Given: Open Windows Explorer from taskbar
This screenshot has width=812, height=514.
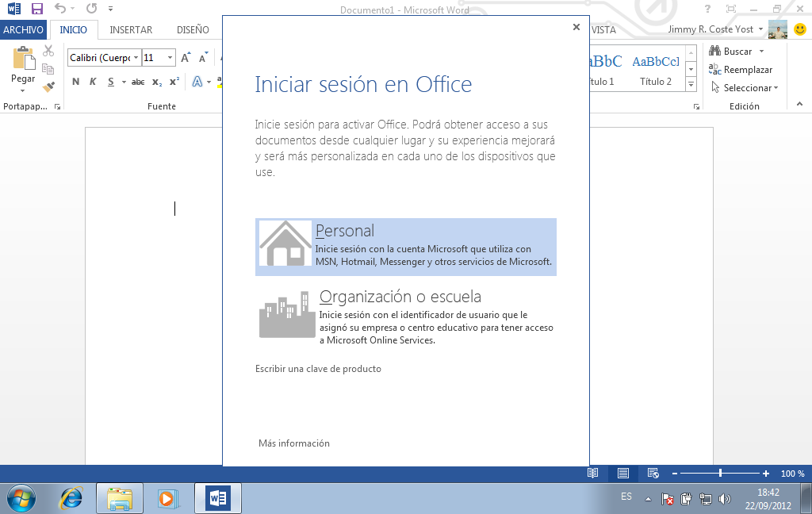Looking at the screenshot, I should tap(120, 498).
